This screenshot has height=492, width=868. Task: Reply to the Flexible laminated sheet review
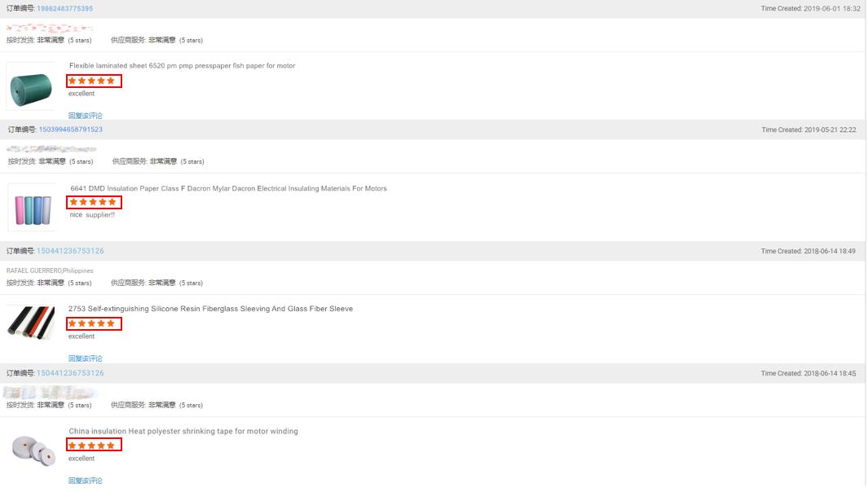coord(86,116)
